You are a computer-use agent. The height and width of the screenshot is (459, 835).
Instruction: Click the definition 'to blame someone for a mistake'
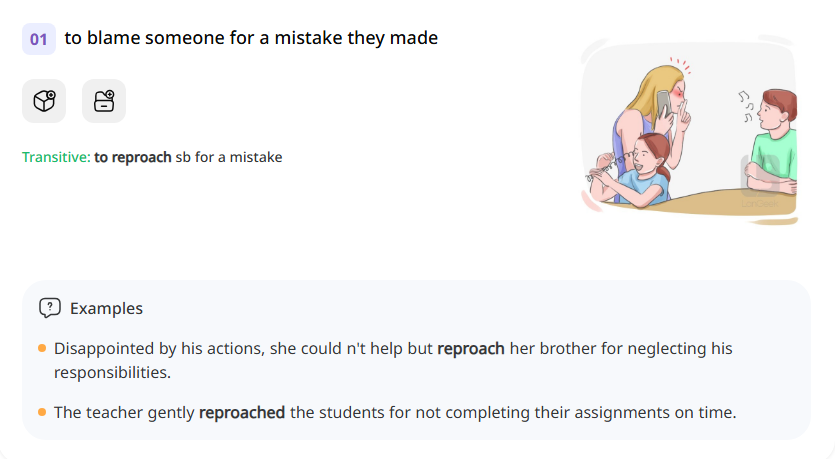point(251,38)
